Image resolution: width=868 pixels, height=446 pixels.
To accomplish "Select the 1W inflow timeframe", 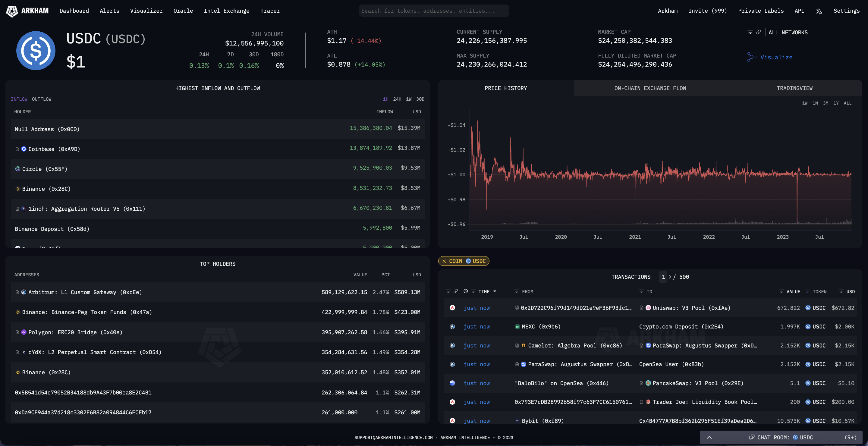I will click(x=409, y=99).
